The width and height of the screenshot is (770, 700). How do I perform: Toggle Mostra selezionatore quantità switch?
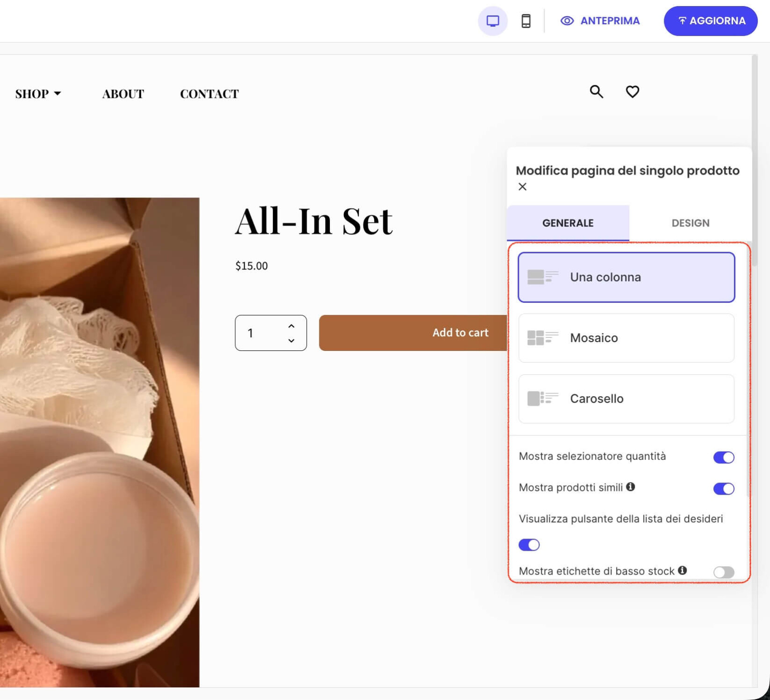coord(724,457)
